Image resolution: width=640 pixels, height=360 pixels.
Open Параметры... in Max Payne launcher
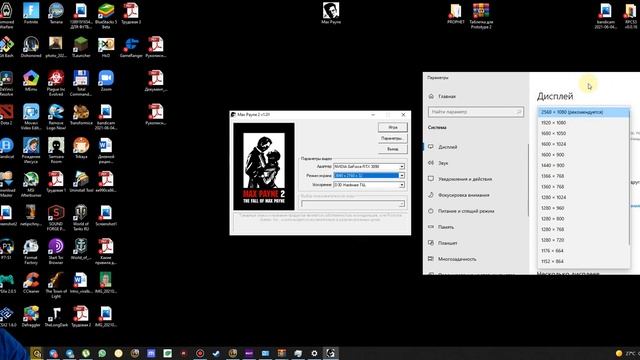[x=393, y=138]
